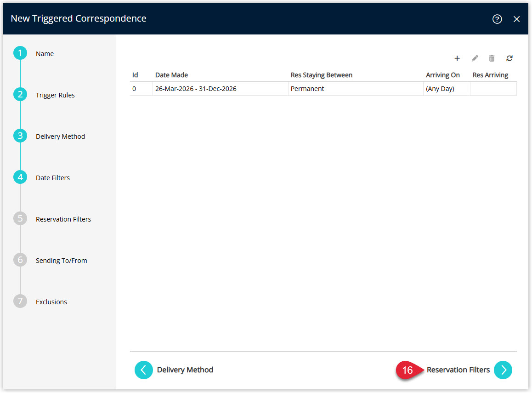
Task: Sort by Id column header
Action: point(135,75)
